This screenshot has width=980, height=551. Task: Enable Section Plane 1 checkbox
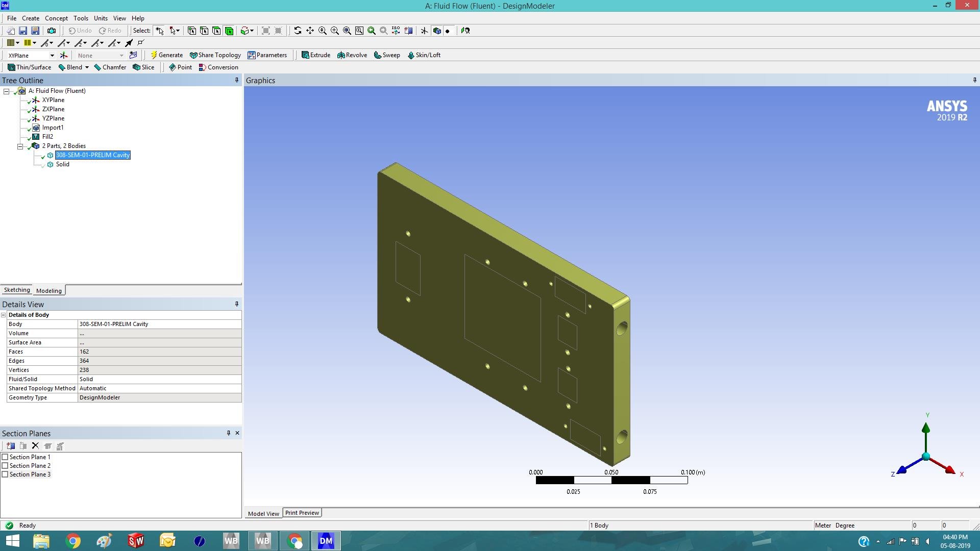tap(5, 457)
